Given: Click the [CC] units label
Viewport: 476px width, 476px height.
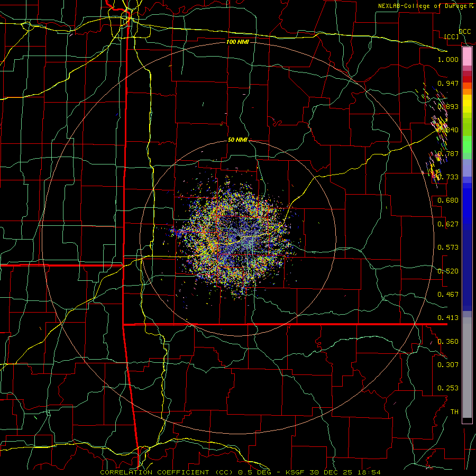Looking at the screenshot, I should point(451,37).
